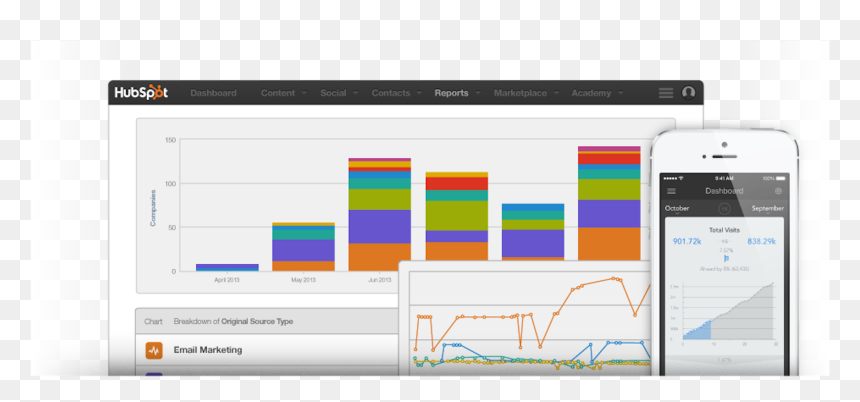
Task: Expand the Academy dropdown arrow
Action: 620,93
